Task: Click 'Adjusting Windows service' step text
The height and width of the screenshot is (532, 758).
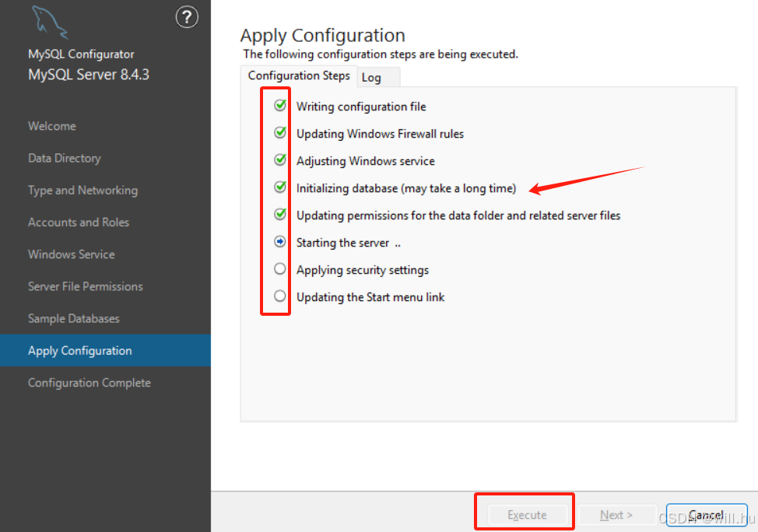Action: point(366,161)
